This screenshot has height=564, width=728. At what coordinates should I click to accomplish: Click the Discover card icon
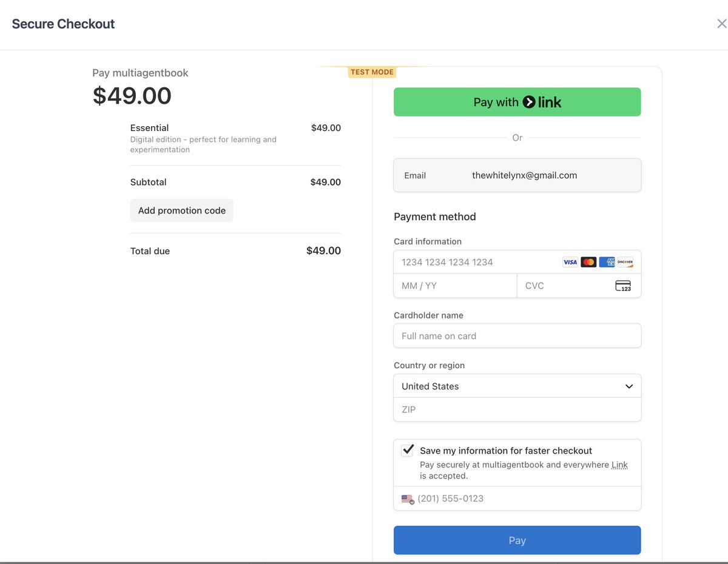(x=625, y=262)
